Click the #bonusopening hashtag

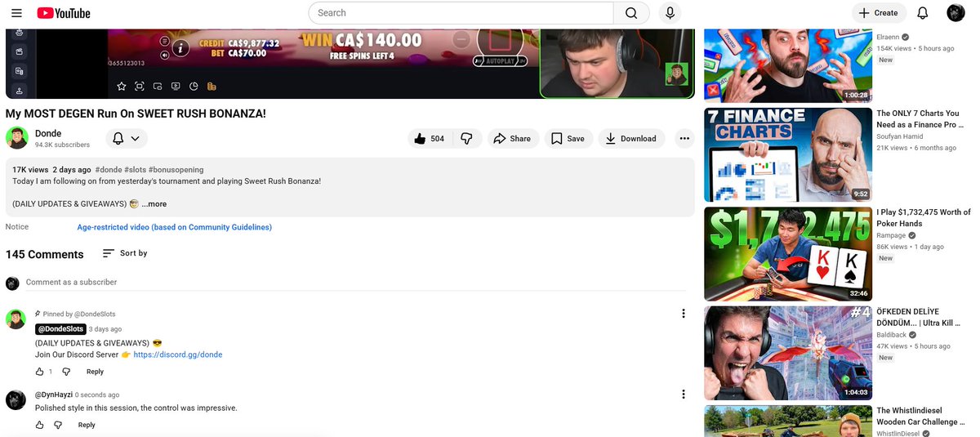point(176,170)
